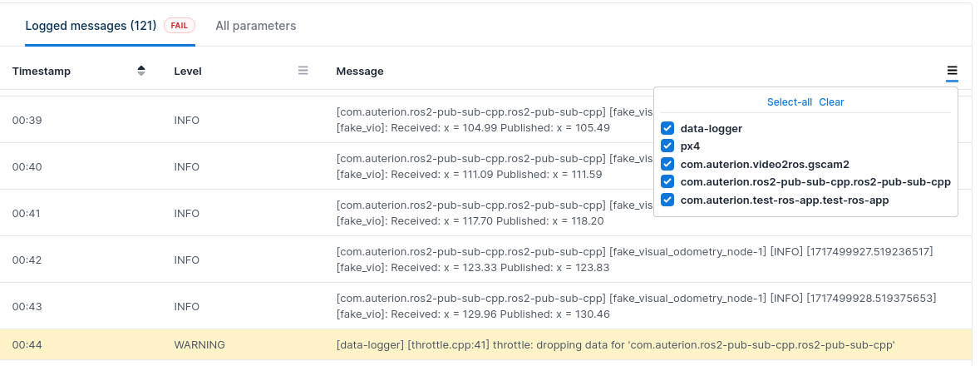Uncheck com.auterion.test-ros-app.test-ros-app checkbox
980x366 pixels.
tap(667, 200)
